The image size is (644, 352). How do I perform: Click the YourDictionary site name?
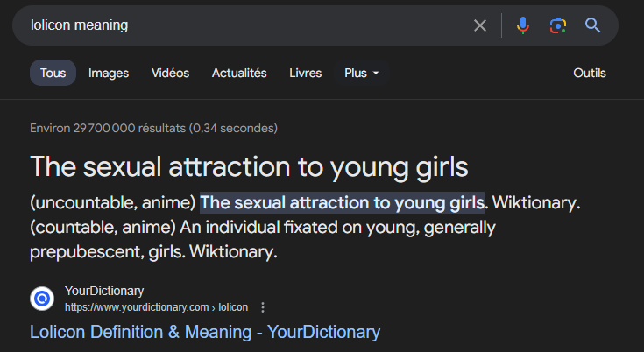pyautogui.click(x=104, y=291)
